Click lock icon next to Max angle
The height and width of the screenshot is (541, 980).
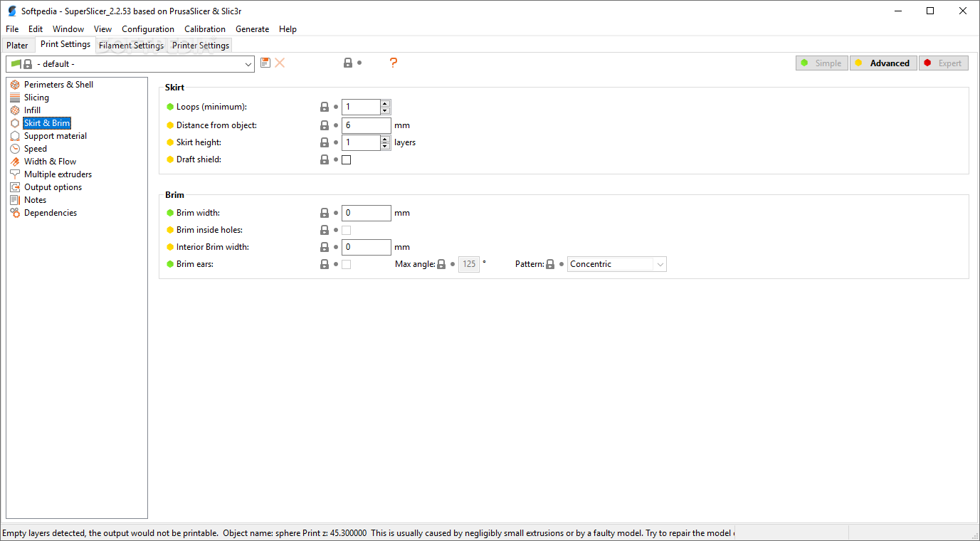(441, 264)
